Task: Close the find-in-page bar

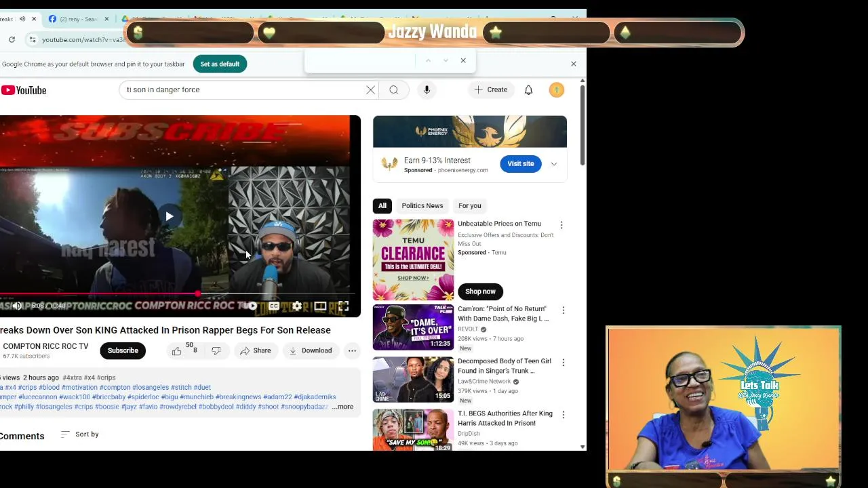Action: coord(463,60)
